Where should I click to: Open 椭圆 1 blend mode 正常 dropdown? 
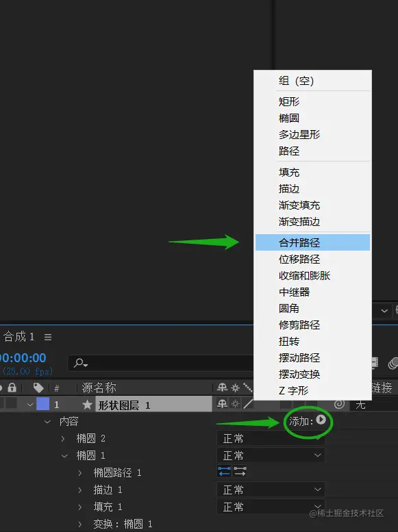point(271,455)
